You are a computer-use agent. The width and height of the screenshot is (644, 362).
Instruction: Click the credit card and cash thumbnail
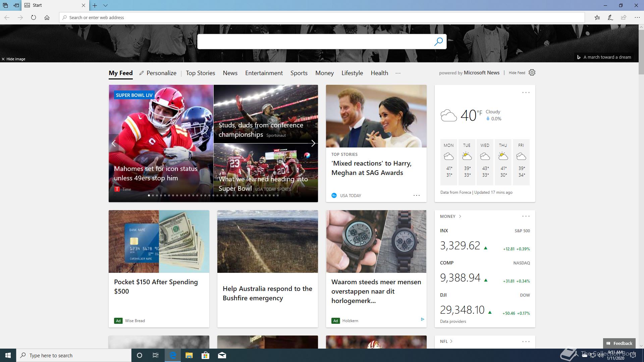tap(159, 241)
